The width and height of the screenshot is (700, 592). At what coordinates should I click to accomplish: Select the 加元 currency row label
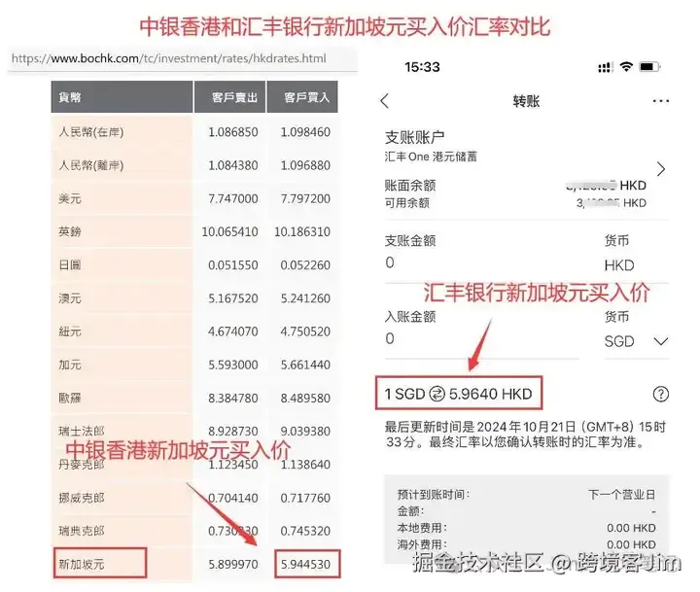(70, 365)
